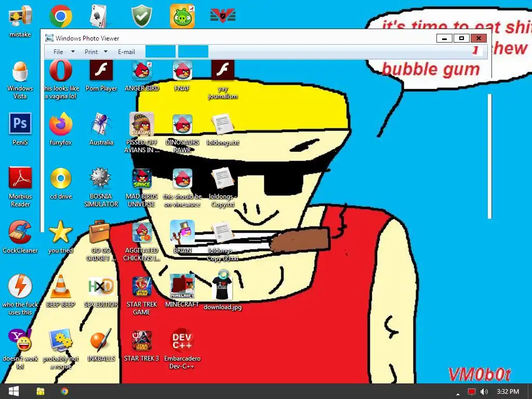Expand the File menu dropdown arrow
The height and width of the screenshot is (399, 532).
pyautogui.click(x=73, y=51)
